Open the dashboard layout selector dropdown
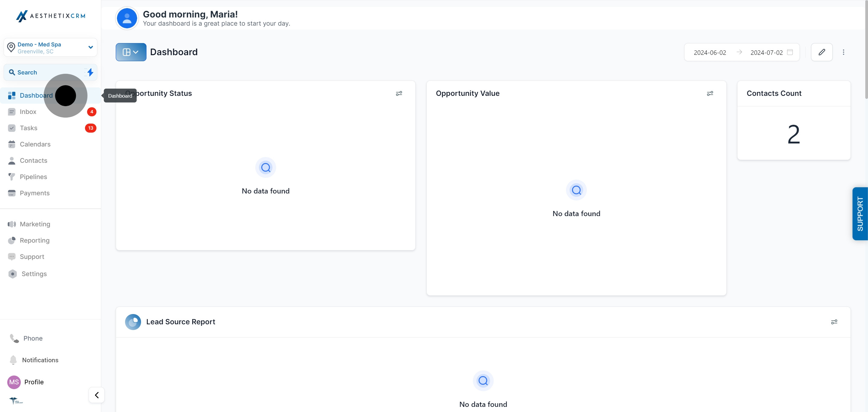868x412 pixels. pos(131,52)
